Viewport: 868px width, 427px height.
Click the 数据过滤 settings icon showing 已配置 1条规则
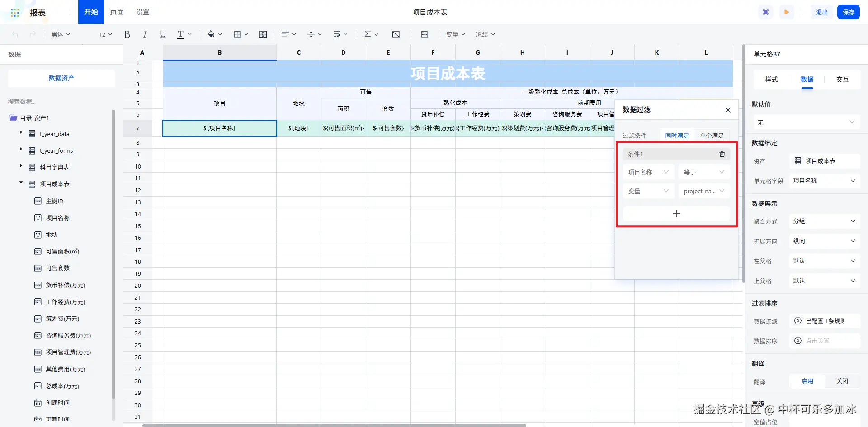798,321
